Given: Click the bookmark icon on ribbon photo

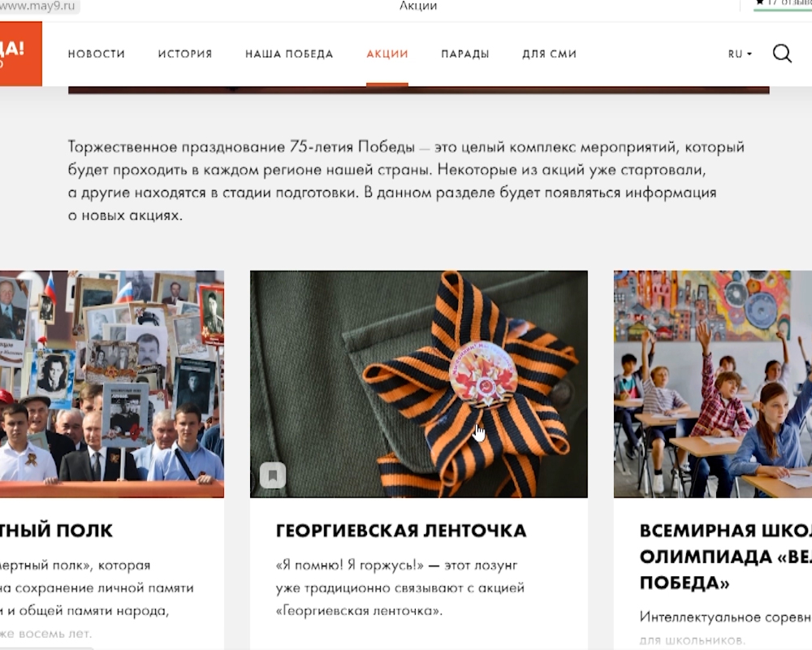Looking at the screenshot, I should pyautogui.click(x=273, y=474).
